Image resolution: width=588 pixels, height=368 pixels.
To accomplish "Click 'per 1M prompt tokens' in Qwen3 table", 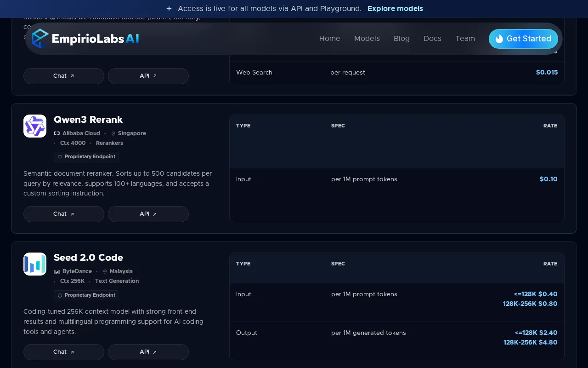I will [x=364, y=179].
